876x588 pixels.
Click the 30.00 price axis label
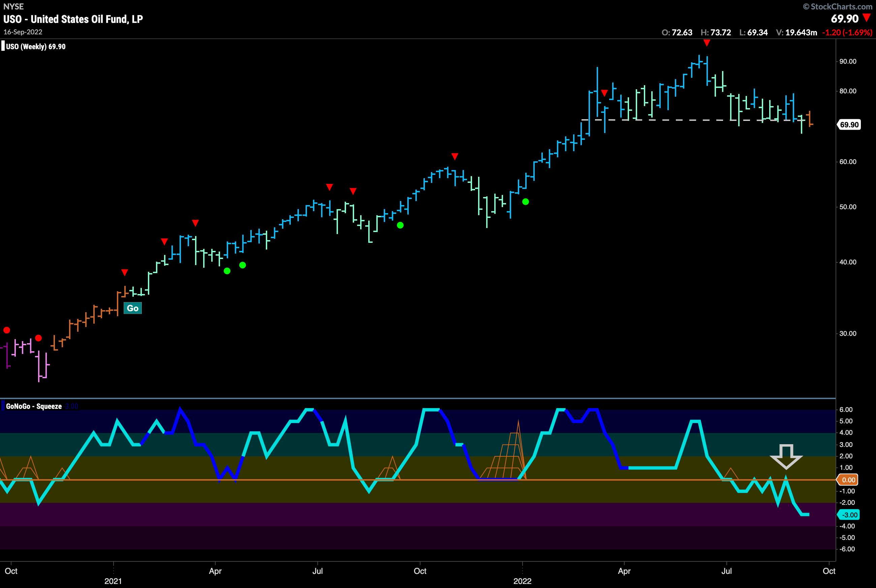[x=847, y=333]
